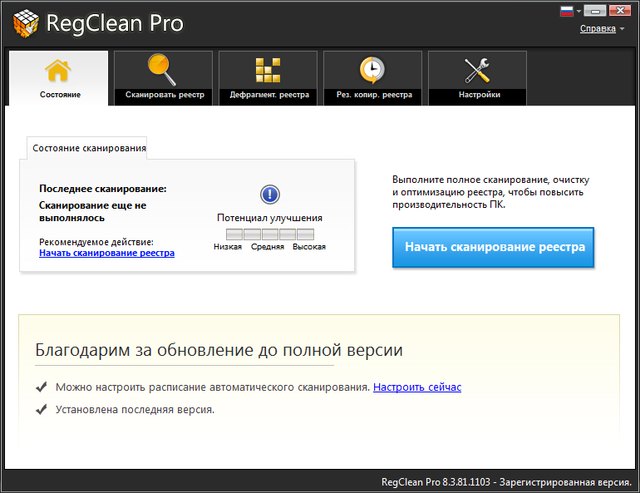Follow the Настроить сейчас link

coord(417,387)
